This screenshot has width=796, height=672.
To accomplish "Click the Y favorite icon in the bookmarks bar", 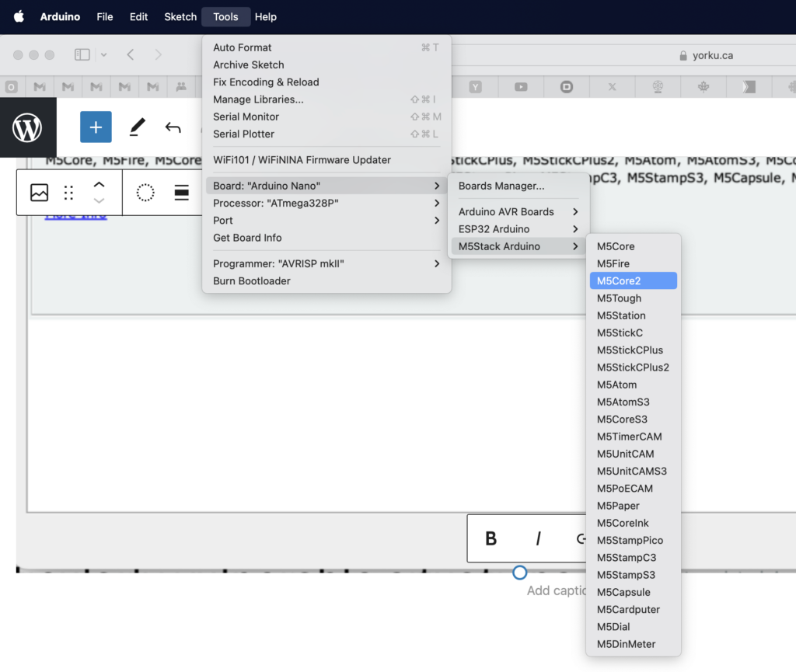I will [x=475, y=87].
